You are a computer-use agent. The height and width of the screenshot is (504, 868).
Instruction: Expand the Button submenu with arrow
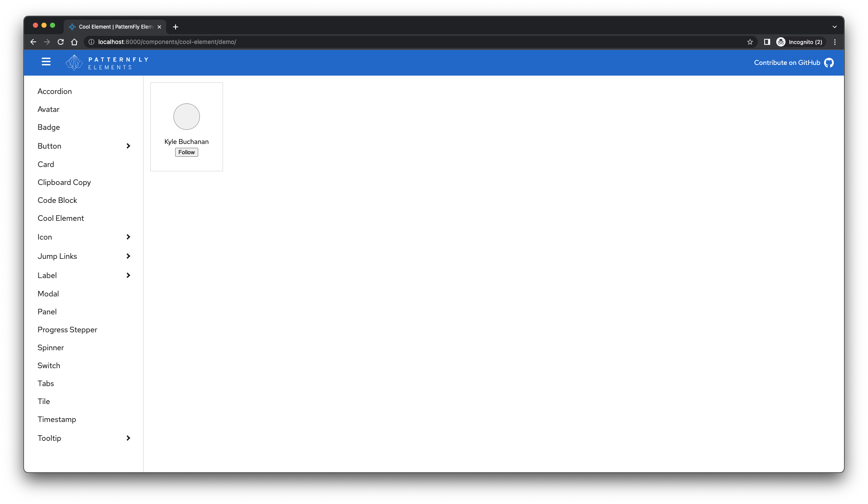[x=128, y=146]
